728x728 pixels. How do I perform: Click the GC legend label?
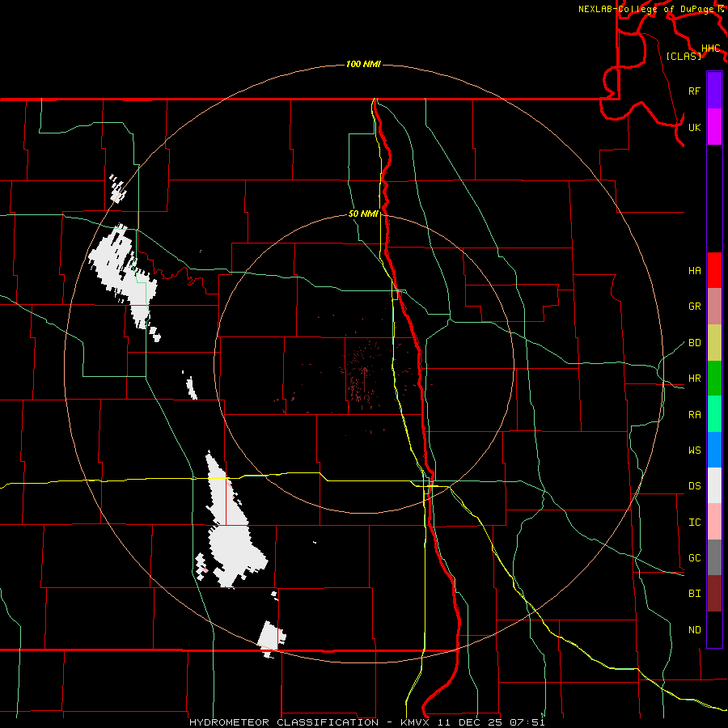tap(694, 557)
